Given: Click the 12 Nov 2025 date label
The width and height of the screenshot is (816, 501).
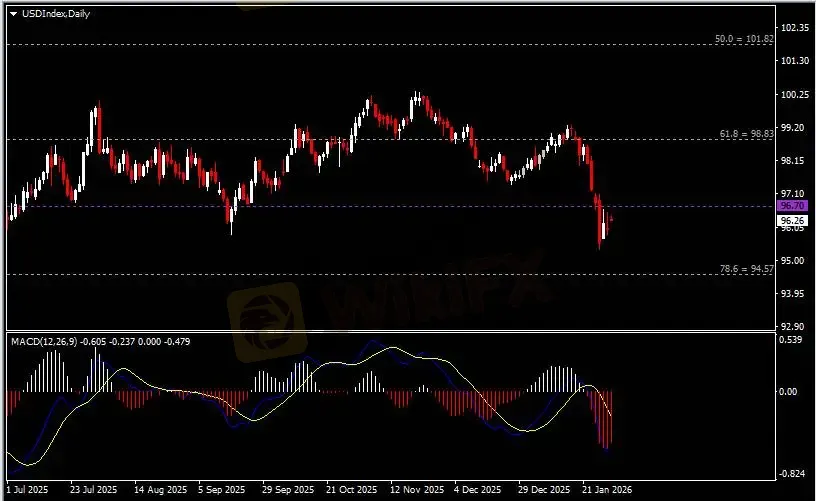Looking at the screenshot, I should [416, 490].
